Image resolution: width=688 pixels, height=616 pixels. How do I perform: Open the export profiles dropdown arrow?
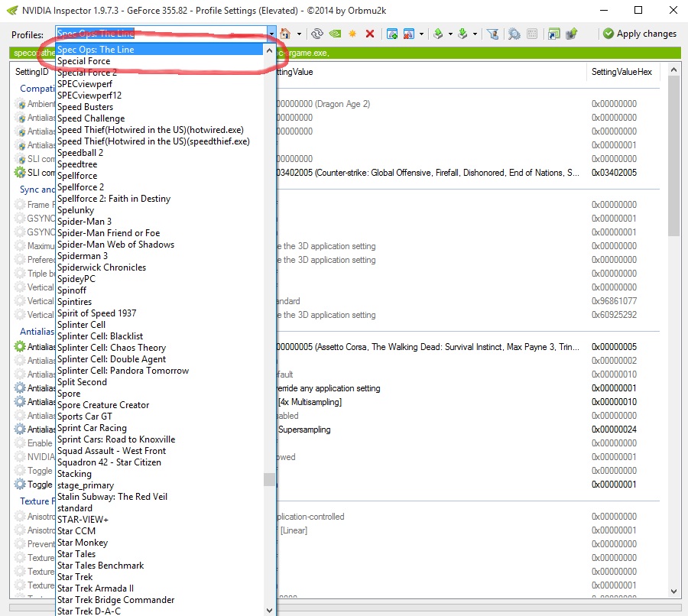pos(450,34)
